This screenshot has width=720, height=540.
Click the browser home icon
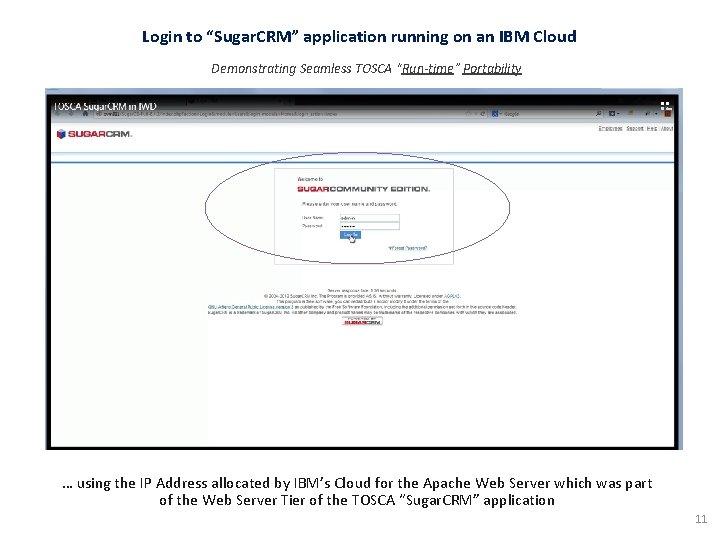(x=85, y=113)
